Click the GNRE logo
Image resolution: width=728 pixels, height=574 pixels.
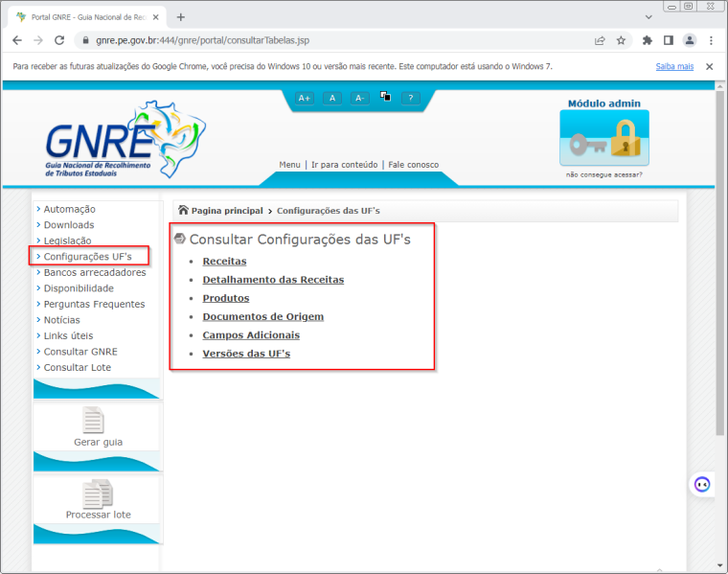point(124,139)
